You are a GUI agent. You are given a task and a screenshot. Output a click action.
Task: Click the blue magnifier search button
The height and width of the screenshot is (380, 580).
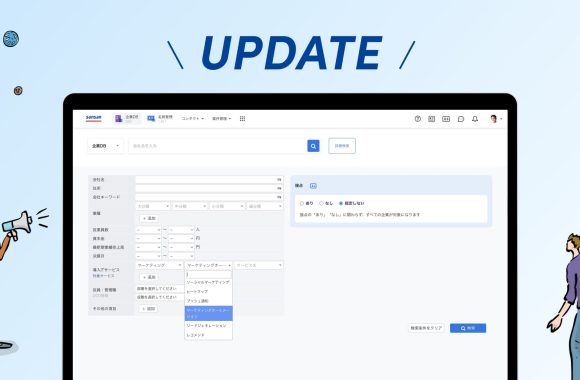pyautogui.click(x=313, y=146)
